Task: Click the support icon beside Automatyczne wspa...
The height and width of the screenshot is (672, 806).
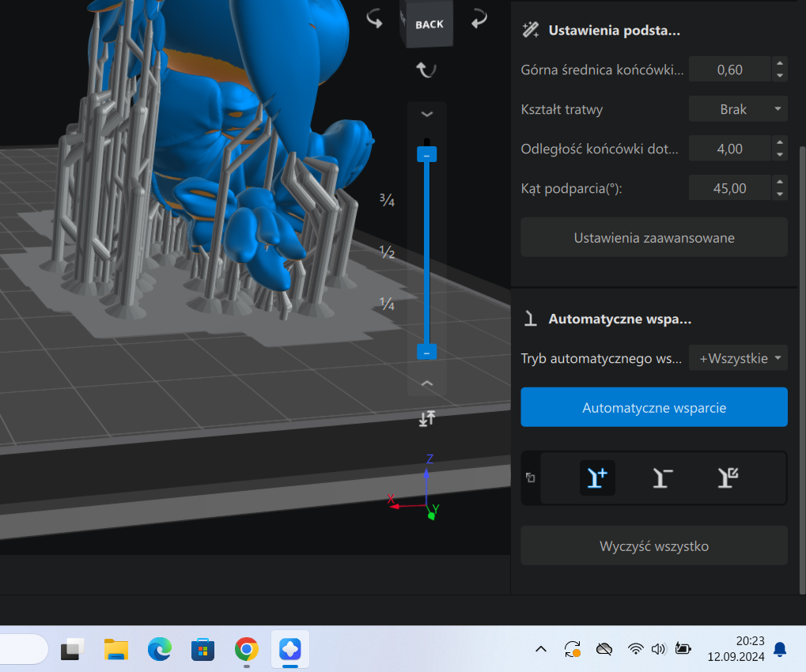Action: point(530,319)
